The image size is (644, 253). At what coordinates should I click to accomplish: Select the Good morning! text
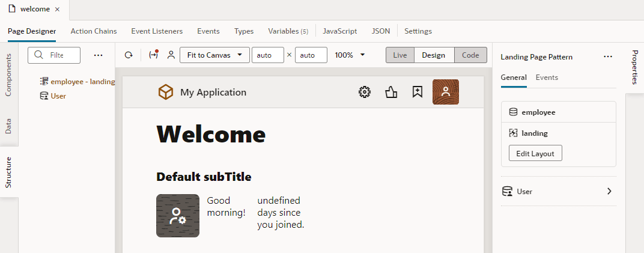click(x=226, y=207)
